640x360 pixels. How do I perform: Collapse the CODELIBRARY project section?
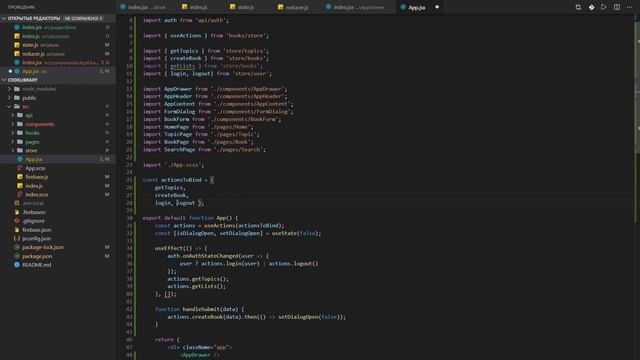pos(4,80)
